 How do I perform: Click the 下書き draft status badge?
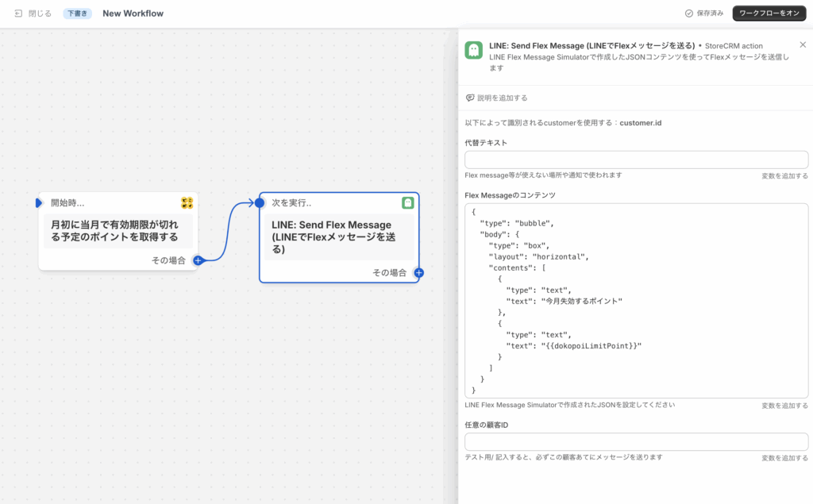(78, 13)
